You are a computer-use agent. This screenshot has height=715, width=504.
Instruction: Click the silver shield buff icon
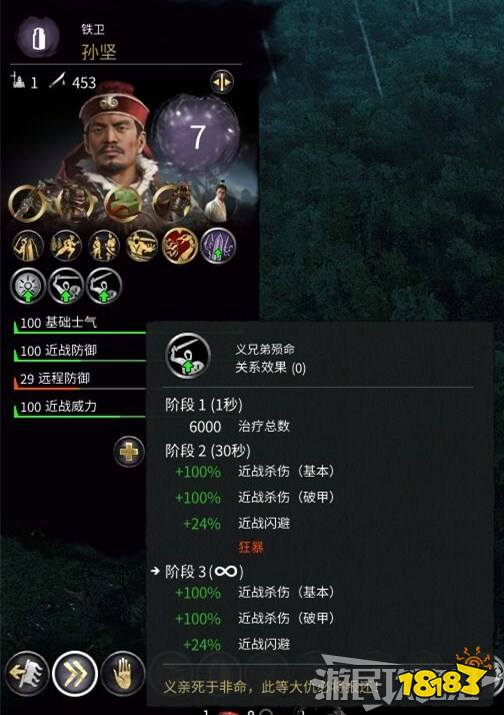pyautogui.click(x=28, y=286)
